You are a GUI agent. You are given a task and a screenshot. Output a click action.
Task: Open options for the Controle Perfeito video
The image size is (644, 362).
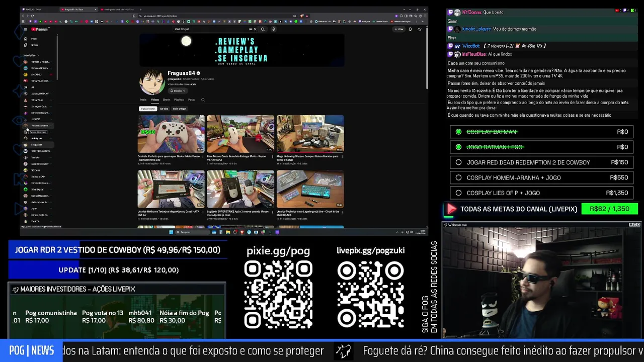(x=204, y=157)
